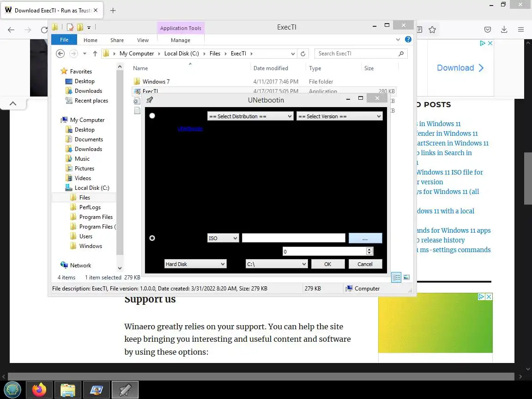Open the Home ribbon tab
The image size is (532, 399).
90,40
